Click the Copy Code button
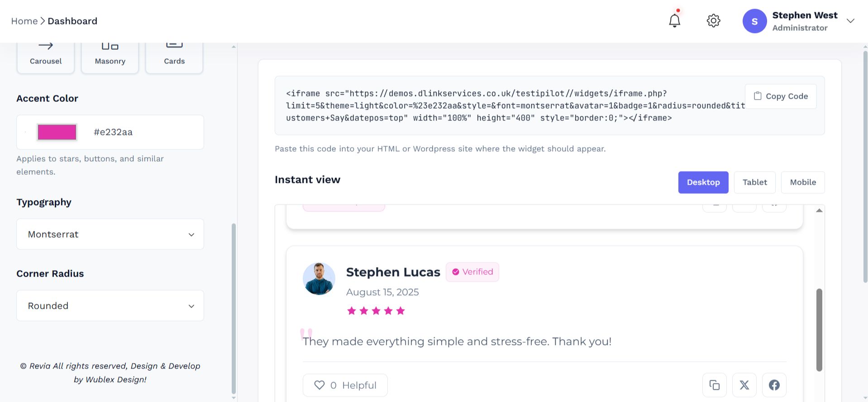This screenshot has width=868, height=402. [781, 96]
